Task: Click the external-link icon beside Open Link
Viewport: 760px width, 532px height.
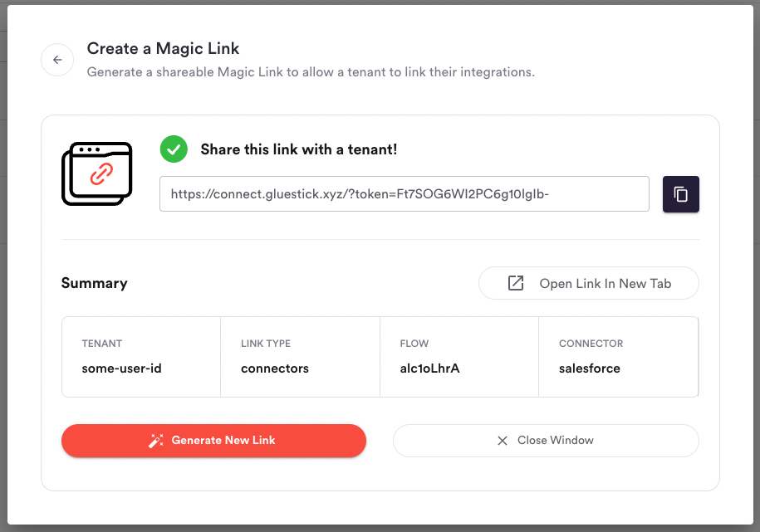Action: (x=516, y=283)
